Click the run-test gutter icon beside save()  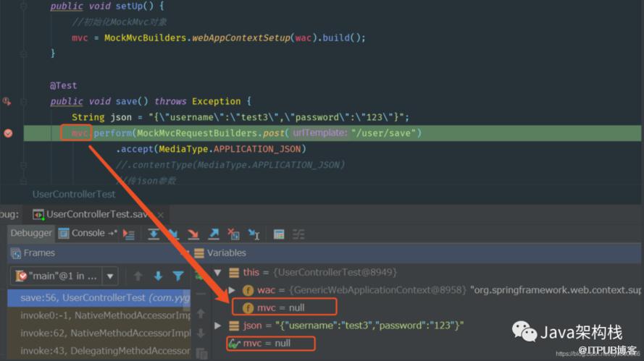tap(7, 101)
